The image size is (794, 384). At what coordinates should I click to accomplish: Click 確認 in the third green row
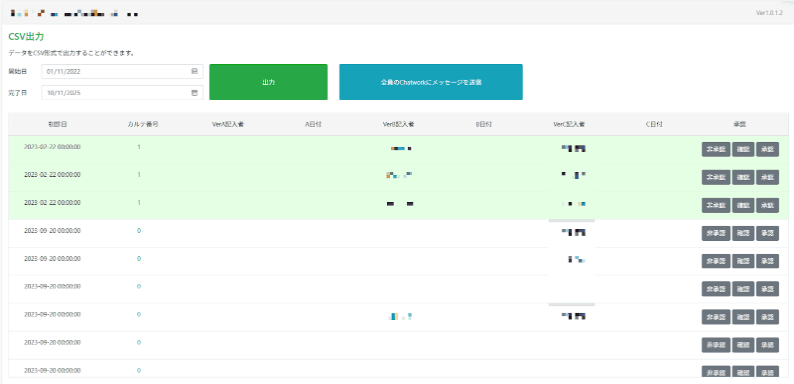click(743, 205)
